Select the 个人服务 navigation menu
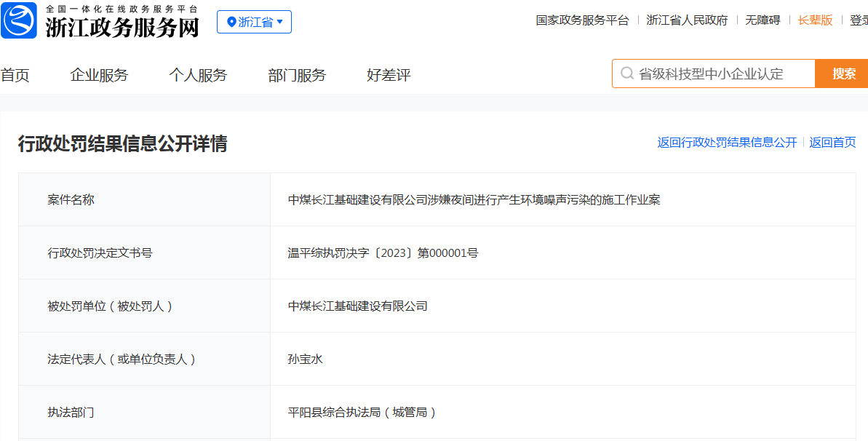The image size is (868, 441). point(198,75)
